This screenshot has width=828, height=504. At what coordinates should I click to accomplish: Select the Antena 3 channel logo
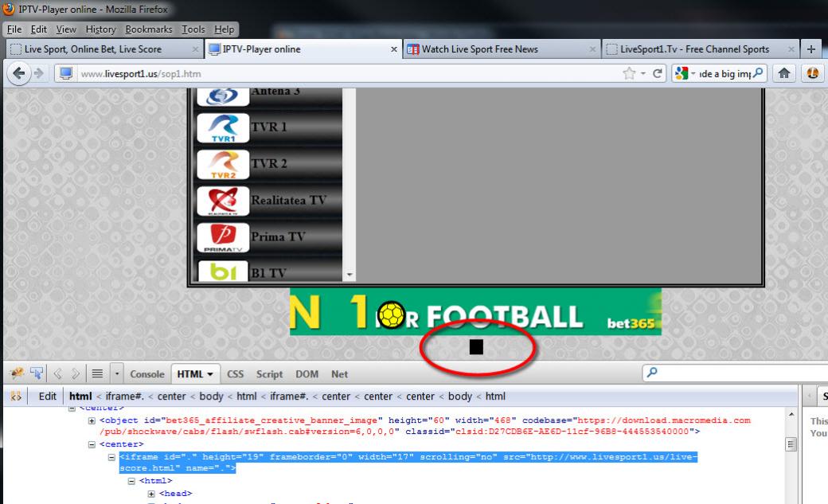pos(222,96)
